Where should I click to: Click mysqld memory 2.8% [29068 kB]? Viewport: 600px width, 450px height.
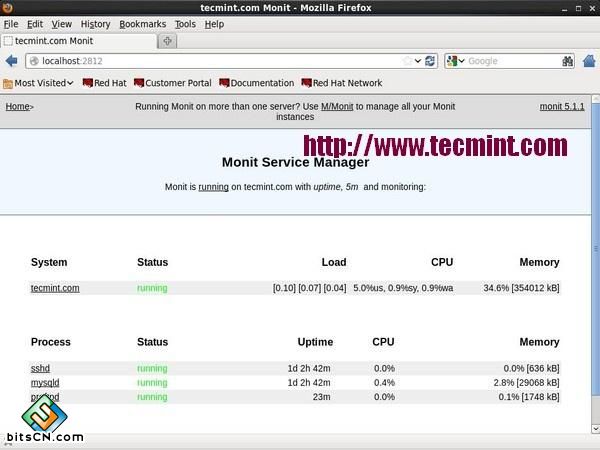click(526, 382)
